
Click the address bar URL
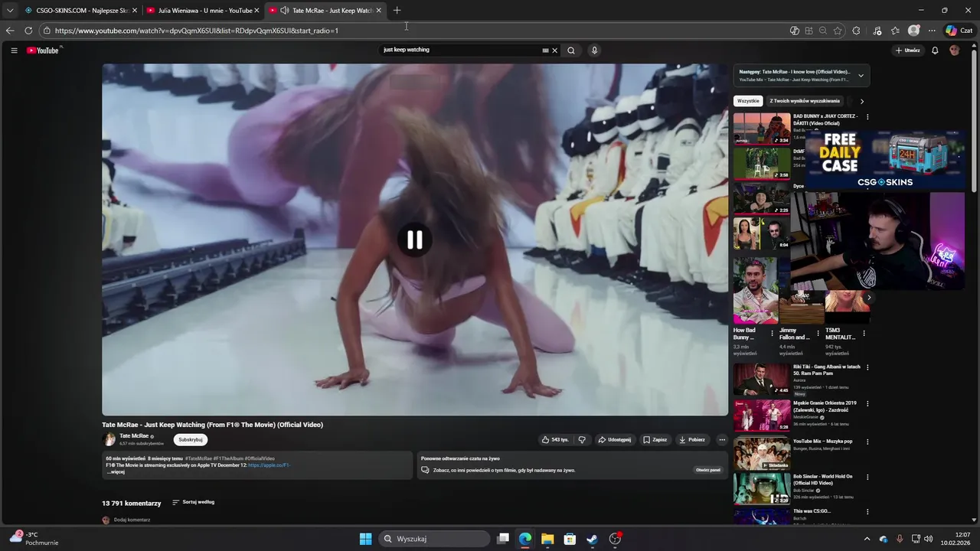click(197, 31)
